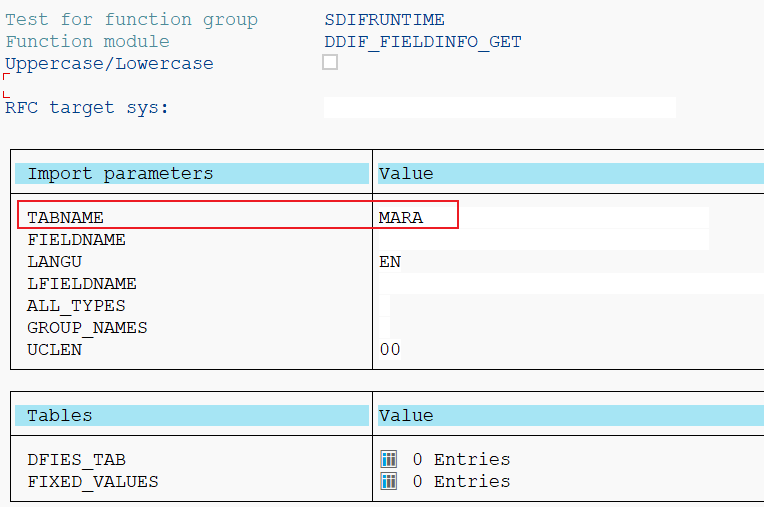The height and width of the screenshot is (507, 764).
Task: Open DFIES_TAB table entries icon
Action: [x=389, y=459]
